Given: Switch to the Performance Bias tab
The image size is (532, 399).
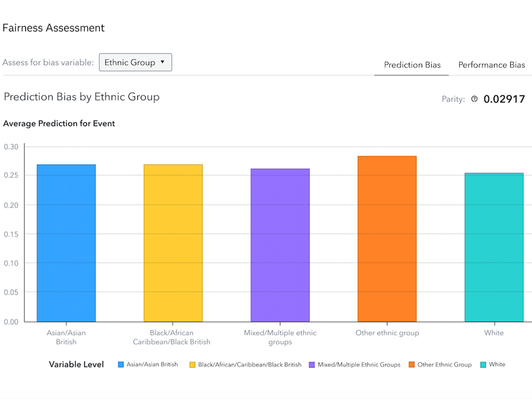Looking at the screenshot, I should [491, 65].
